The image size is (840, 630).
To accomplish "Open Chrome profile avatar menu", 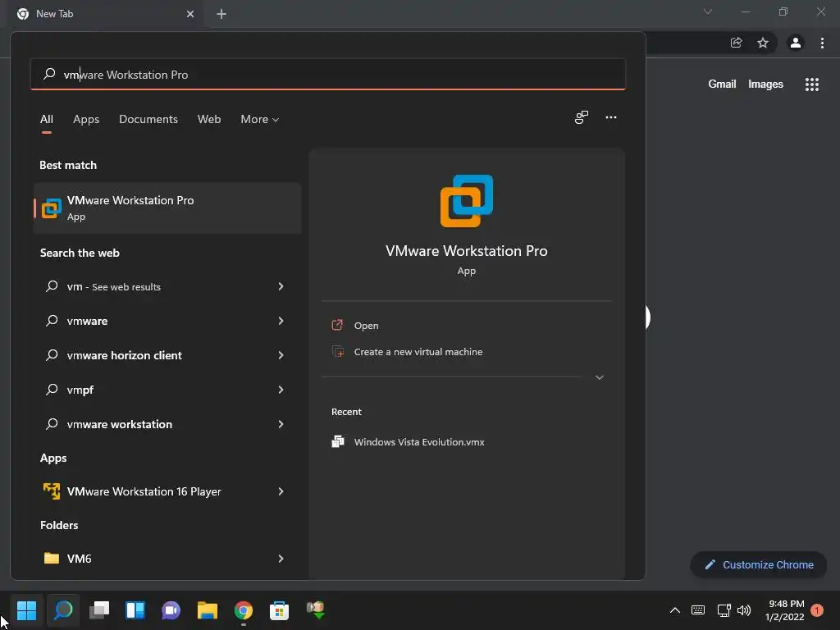I will point(796,43).
